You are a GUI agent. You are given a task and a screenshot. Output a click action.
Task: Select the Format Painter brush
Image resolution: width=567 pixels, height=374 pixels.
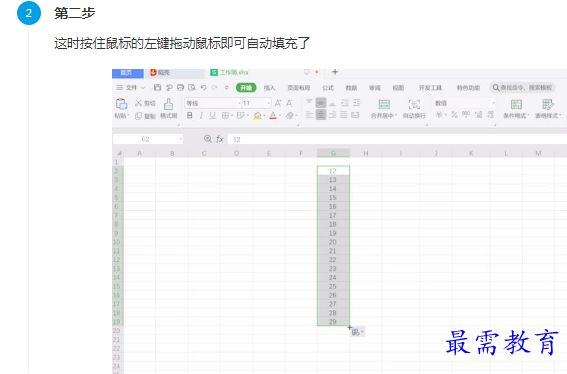pos(168,104)
